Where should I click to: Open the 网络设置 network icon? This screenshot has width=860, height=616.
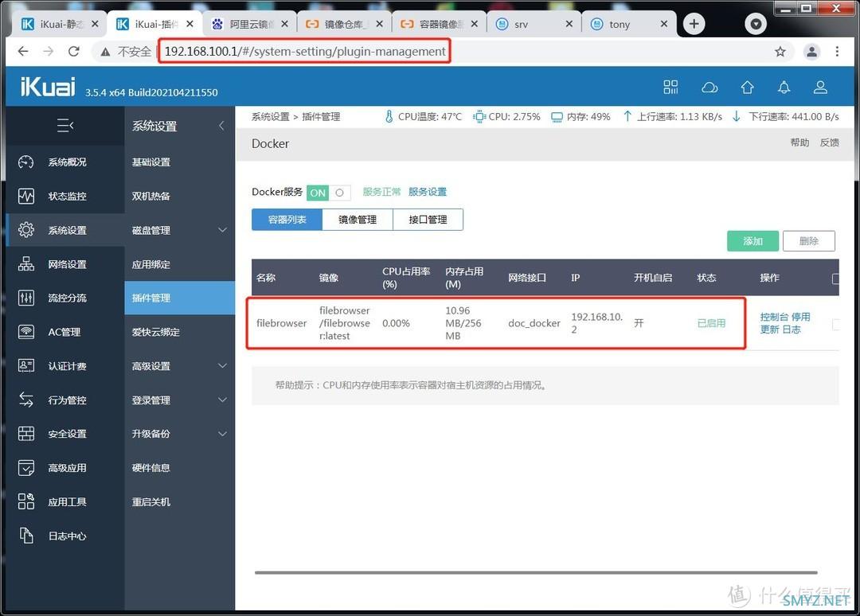25,264
